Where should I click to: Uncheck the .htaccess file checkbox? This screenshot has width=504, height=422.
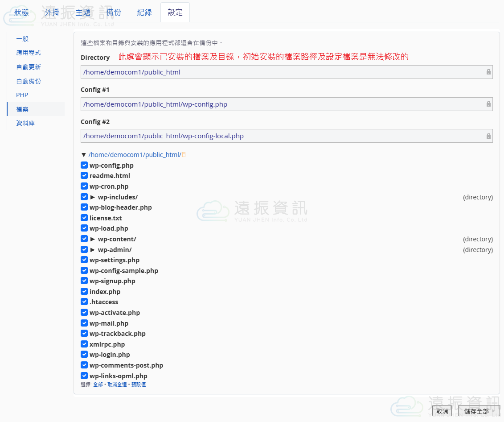coord(84,302)
